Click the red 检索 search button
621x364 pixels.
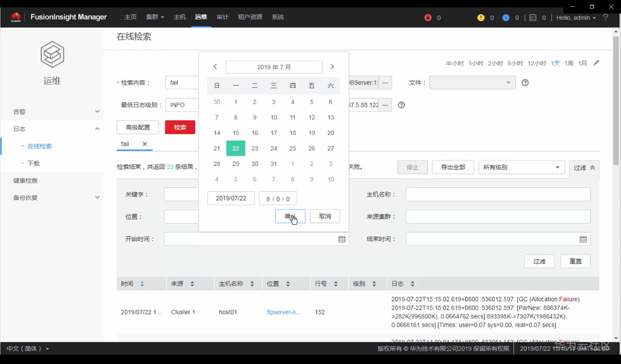pos(180,127)
